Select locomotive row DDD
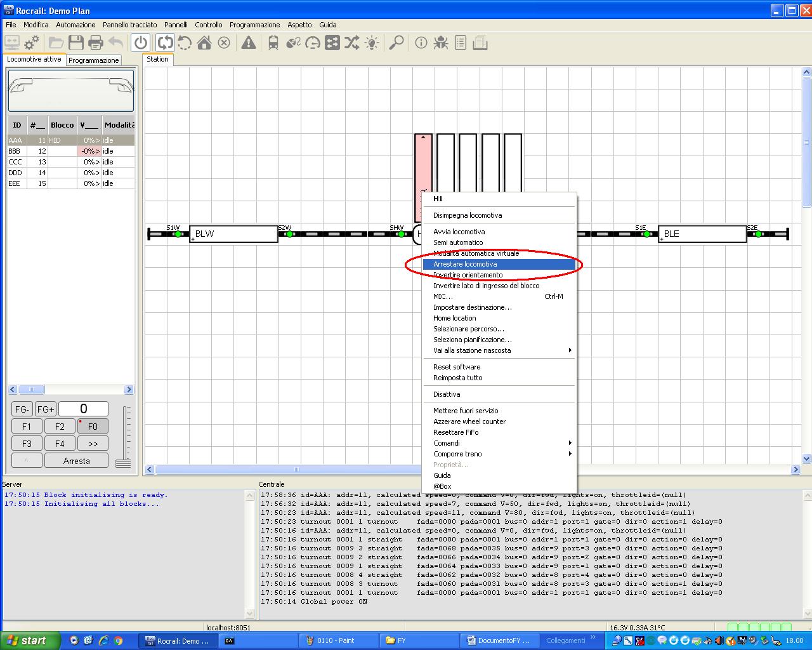812x650 pixels. (71, 173)
